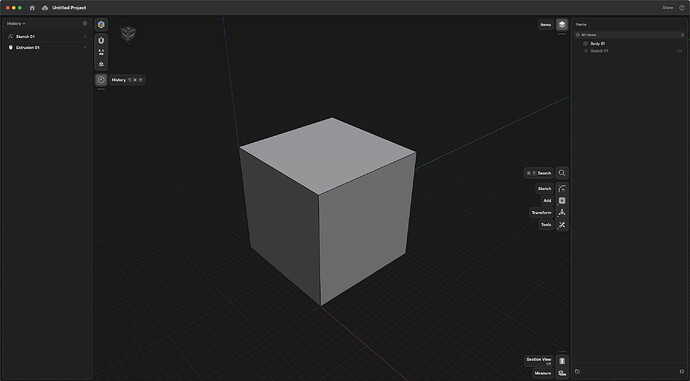Open the History panel title dropdown
This screenshot has width=690, height=381.
click(x=16, y=23)
